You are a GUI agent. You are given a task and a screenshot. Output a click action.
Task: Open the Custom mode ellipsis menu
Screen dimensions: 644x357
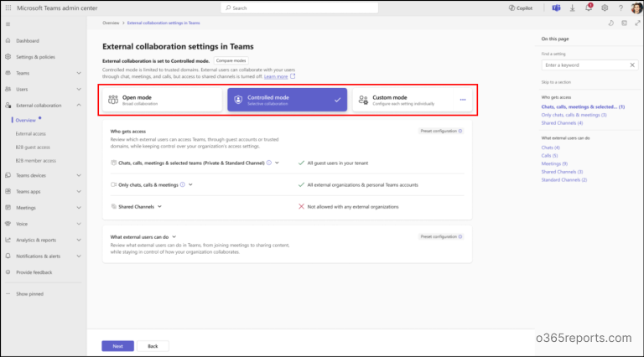[x=463, y=100]
